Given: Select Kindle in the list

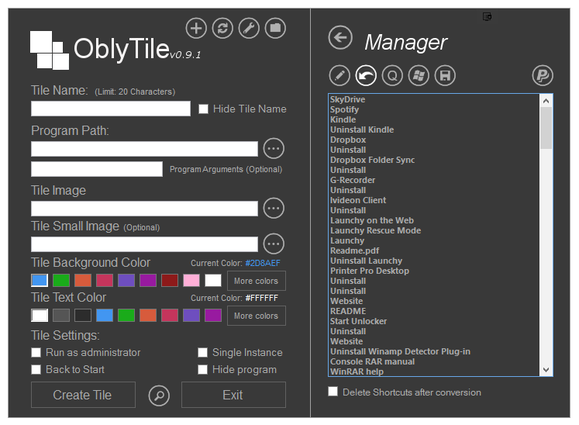Looking at the screenshot, I should [x=343, y=120].
